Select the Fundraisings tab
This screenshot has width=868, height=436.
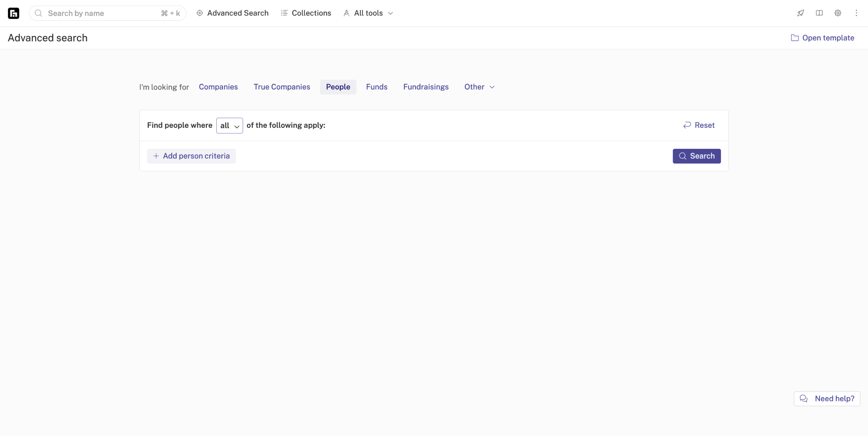click(x=426, y=87)
